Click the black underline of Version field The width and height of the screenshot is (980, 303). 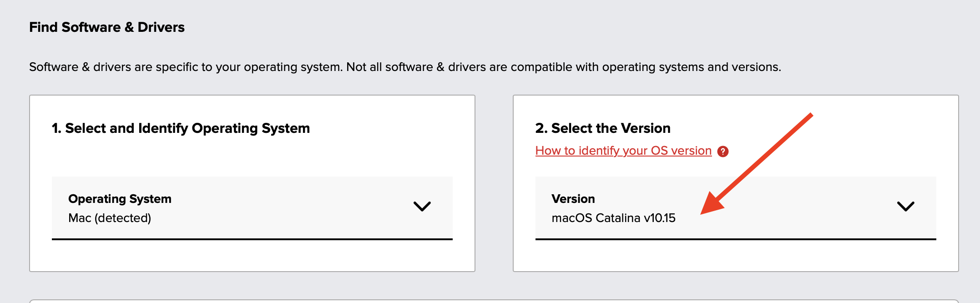pos(735,239)
